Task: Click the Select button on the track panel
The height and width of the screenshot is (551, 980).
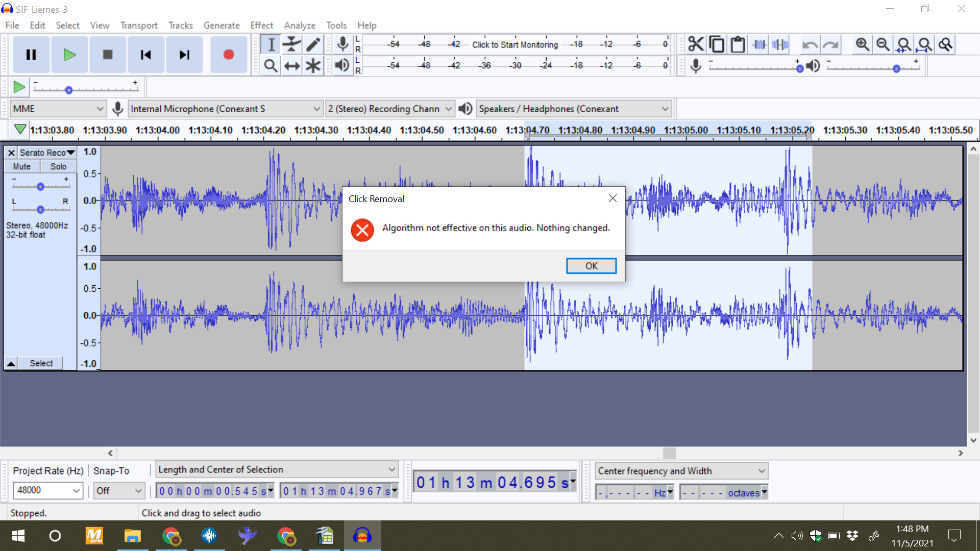Action: pyautogui.click(x=41, y=363)
